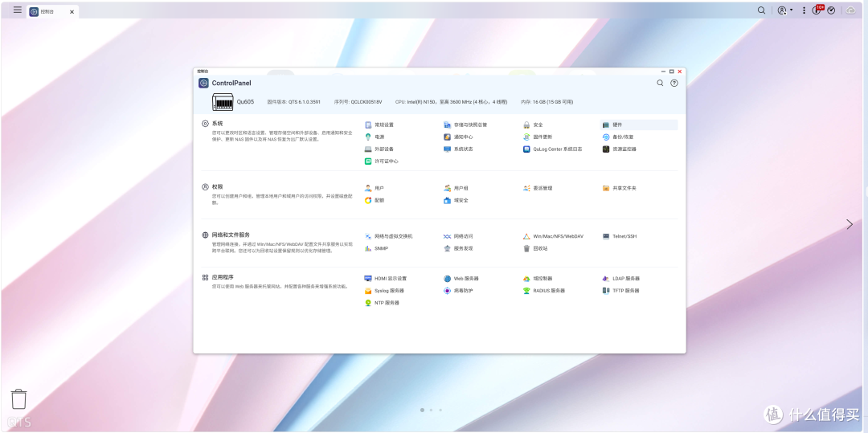Click firmware version text QTS 6.1.0.3591
Viewport: 868px width, 433px height.
pyautogui.click(x=294, y=102)
